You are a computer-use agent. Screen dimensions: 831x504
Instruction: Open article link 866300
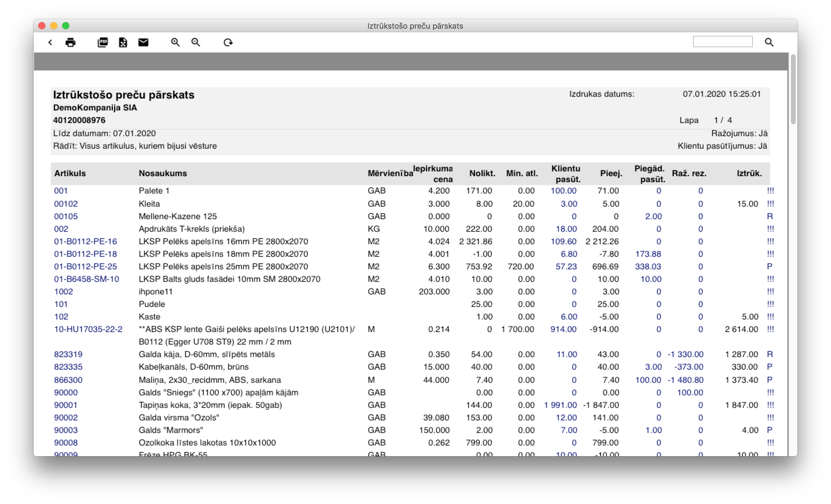(x=68, y=380)
